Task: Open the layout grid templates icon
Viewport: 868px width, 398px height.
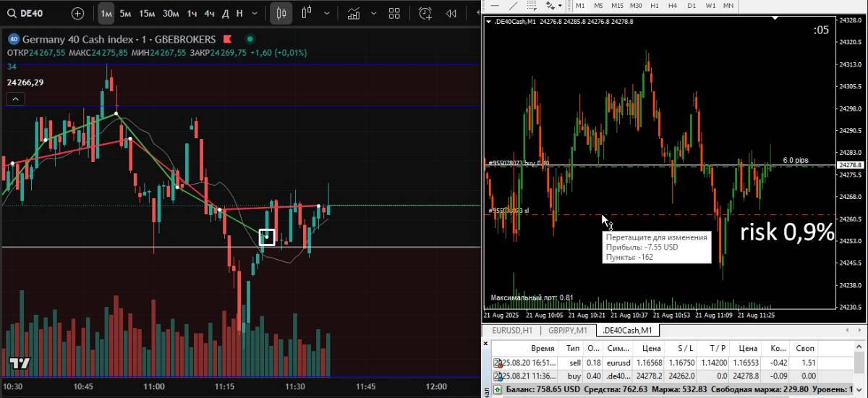Action: click(x=394, y=13)
